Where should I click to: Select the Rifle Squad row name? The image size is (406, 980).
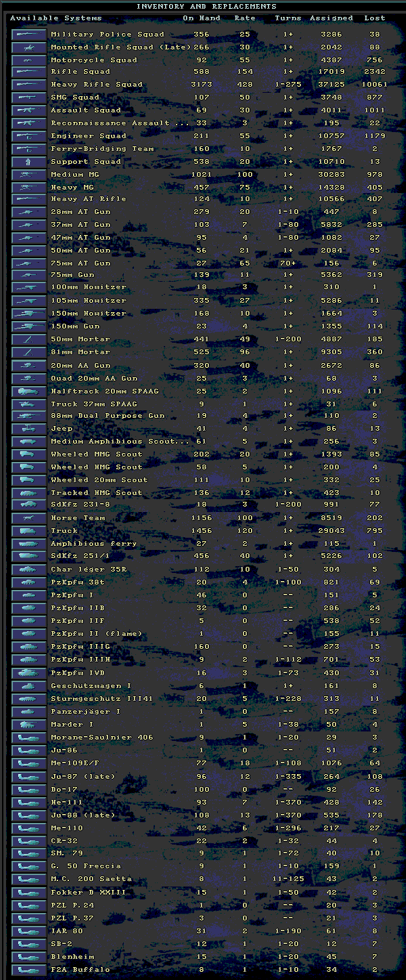pos(81,72)
